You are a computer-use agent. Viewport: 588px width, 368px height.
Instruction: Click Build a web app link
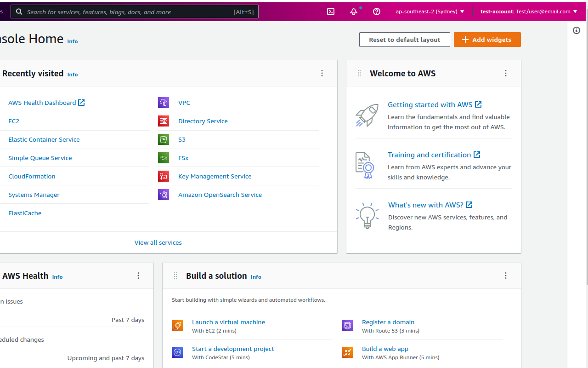click(x=385, y=349)
